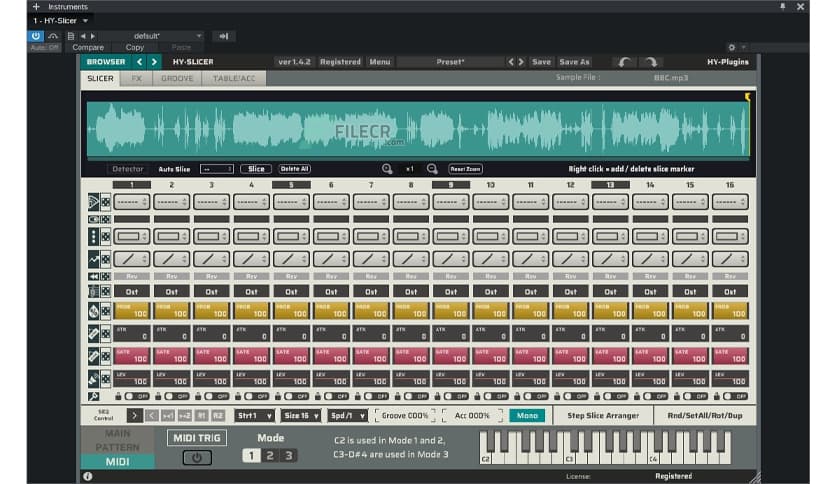Select the MAIN section tab
The height and width of the screenshot is (484, 836).
pos(117,433)
